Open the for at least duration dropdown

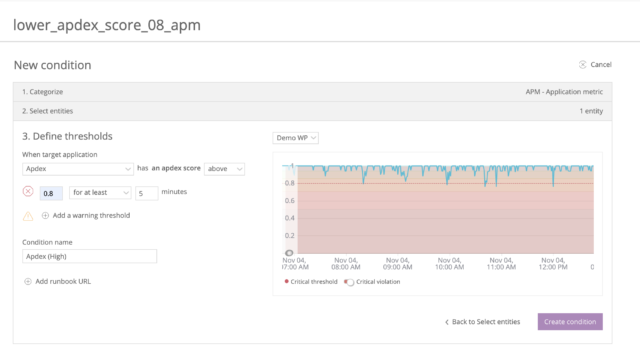point(100,192)
